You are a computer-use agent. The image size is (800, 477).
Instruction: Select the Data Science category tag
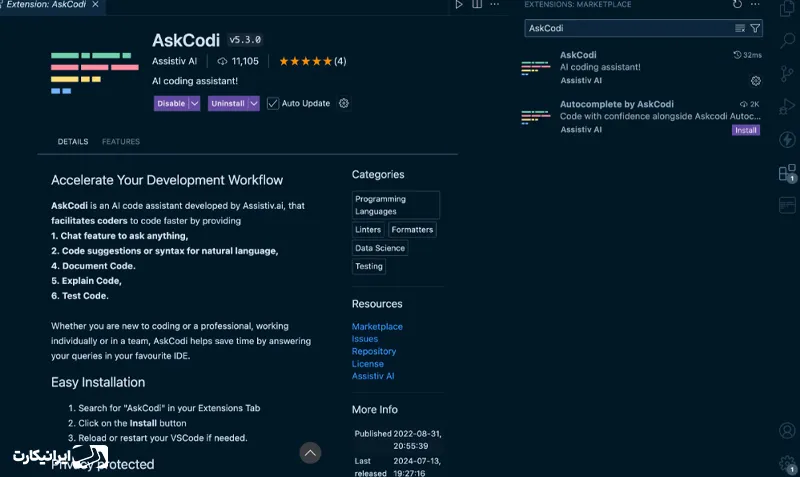pos(380,248)
